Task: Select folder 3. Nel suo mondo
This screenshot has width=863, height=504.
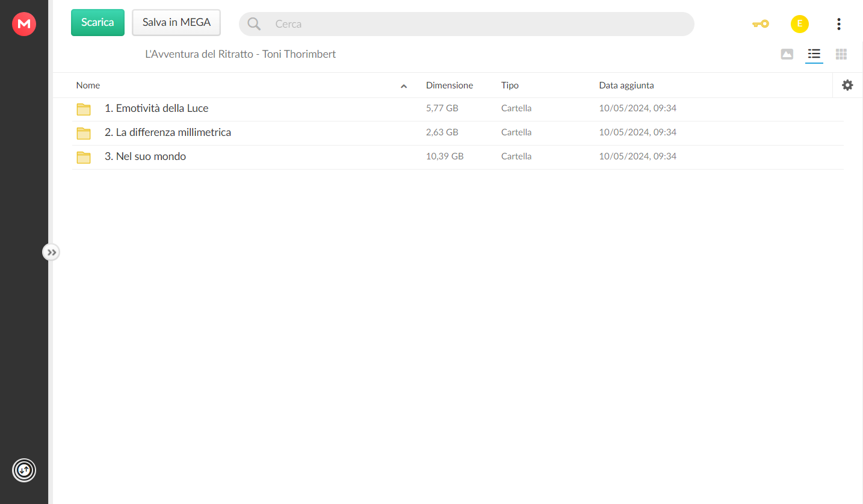Action: (457, 157)
